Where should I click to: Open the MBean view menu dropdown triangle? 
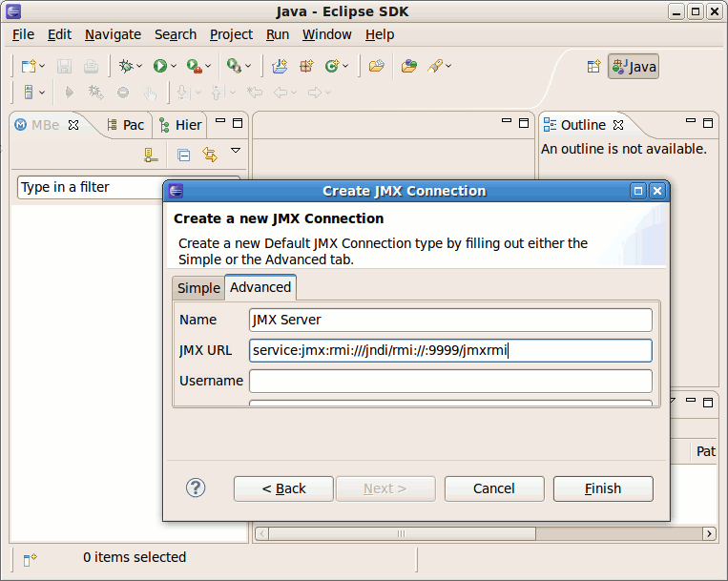(236, 151)
